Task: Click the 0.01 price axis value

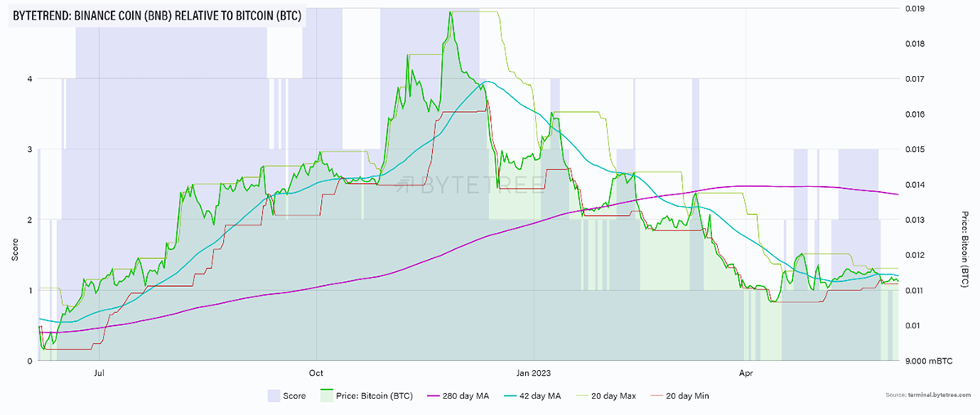Action: click(x=914, y=325)
